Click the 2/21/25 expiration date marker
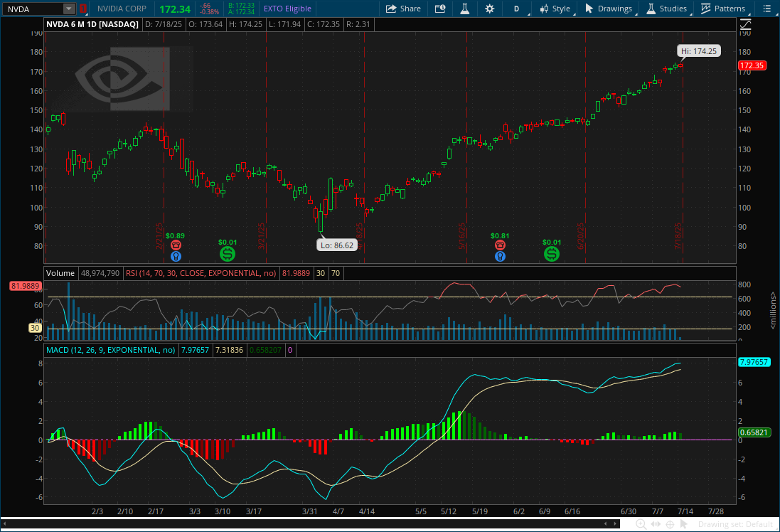Image resolution: width=780 pixels, height=532 pixels. (159, 236)
